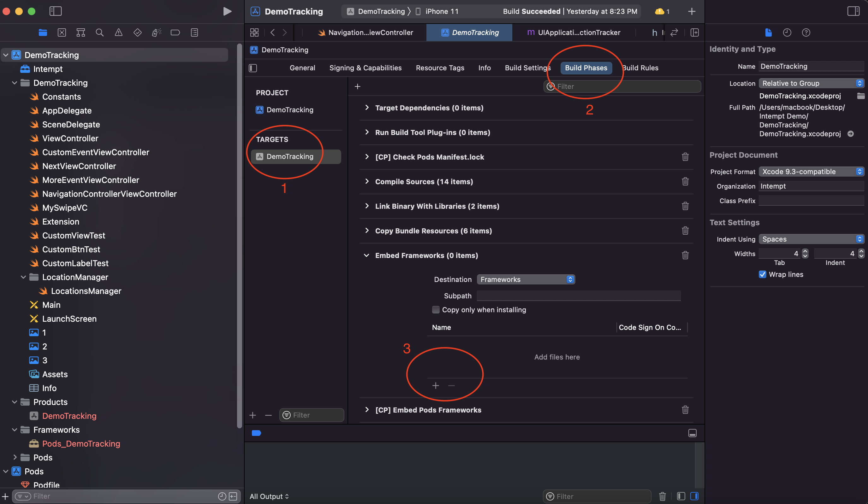Open the Destination Frameworks dropdown
Screen dimensions: 868x504
click(526, 279)
